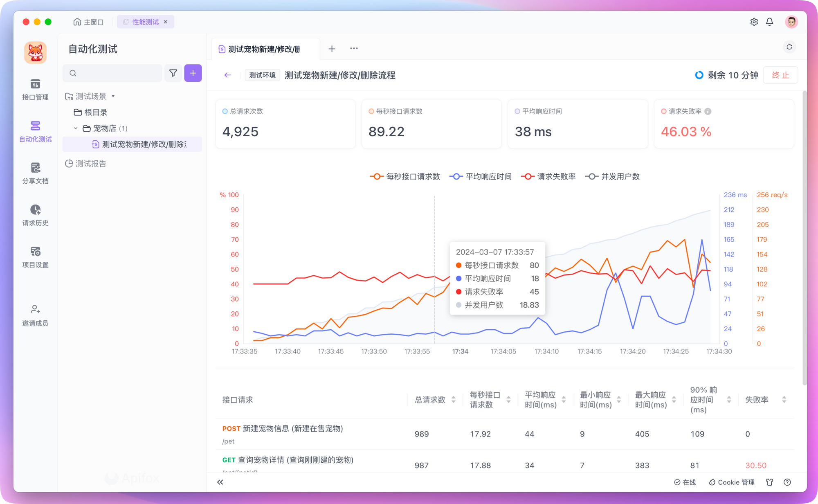The image size is (818, 504).
Task: Sort table by 最小响应时间(ms)
Action: coord(619,400)
